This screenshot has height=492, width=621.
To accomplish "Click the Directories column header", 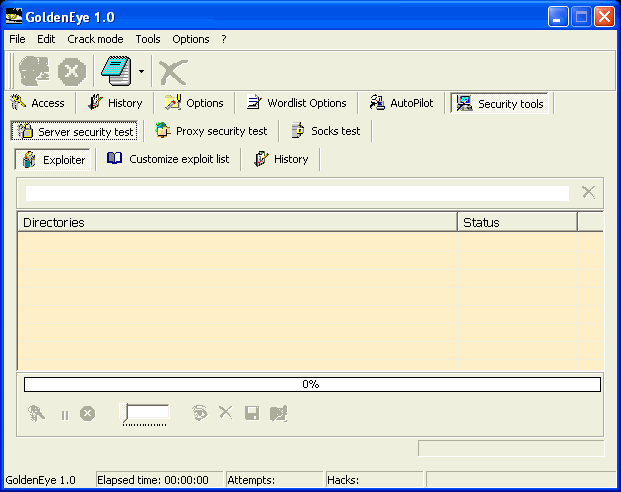I will (x=237, y=222).
